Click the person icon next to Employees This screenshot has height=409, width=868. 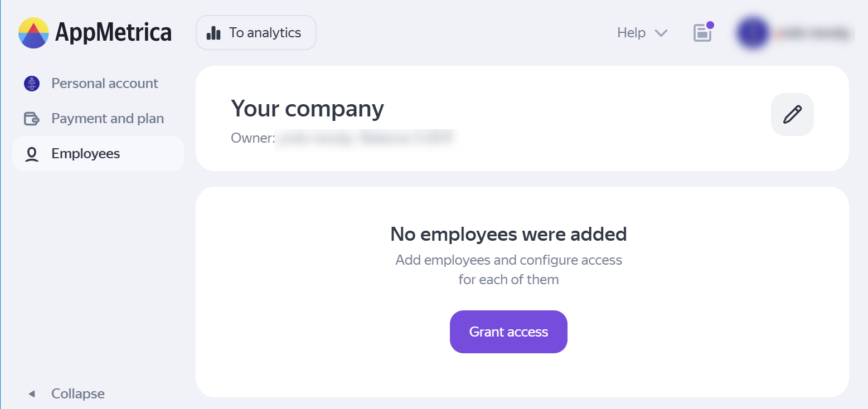pyautogui.click(x=32, y=154)
